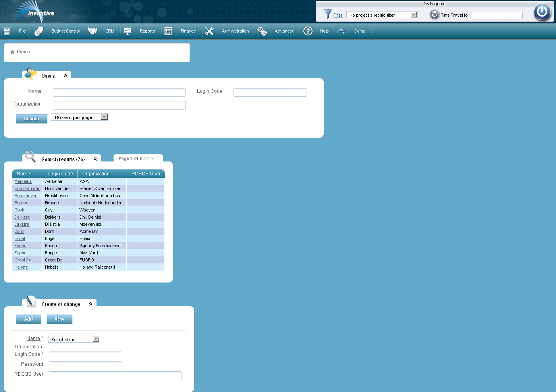
Task: Click the Name search input field
Action: point(119,92)
